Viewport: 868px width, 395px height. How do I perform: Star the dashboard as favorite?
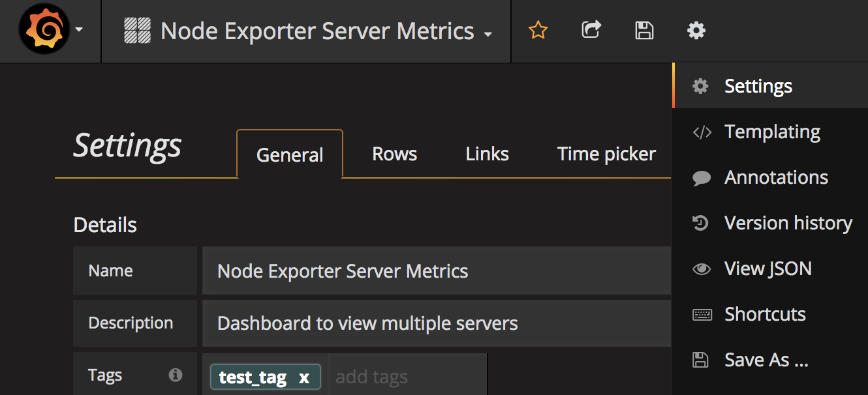538,30
